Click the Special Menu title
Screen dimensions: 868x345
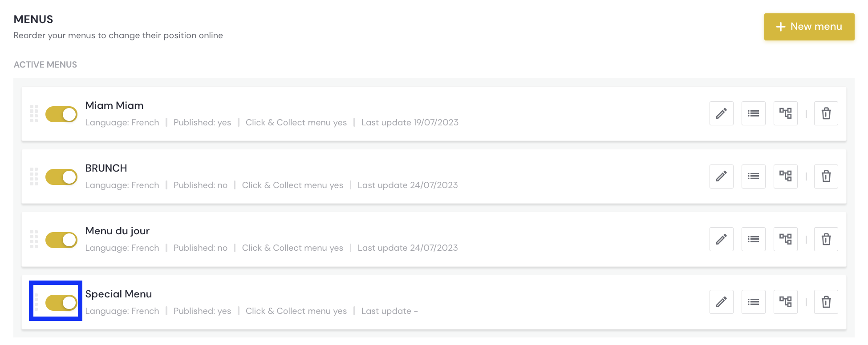coord(118,294)
